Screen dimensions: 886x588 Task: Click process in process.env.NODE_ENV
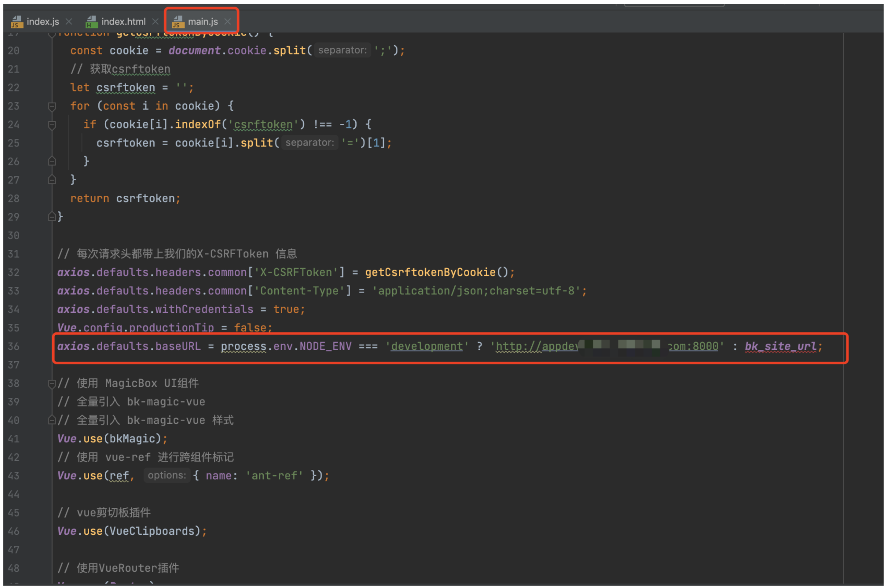(x=243, y=347)
